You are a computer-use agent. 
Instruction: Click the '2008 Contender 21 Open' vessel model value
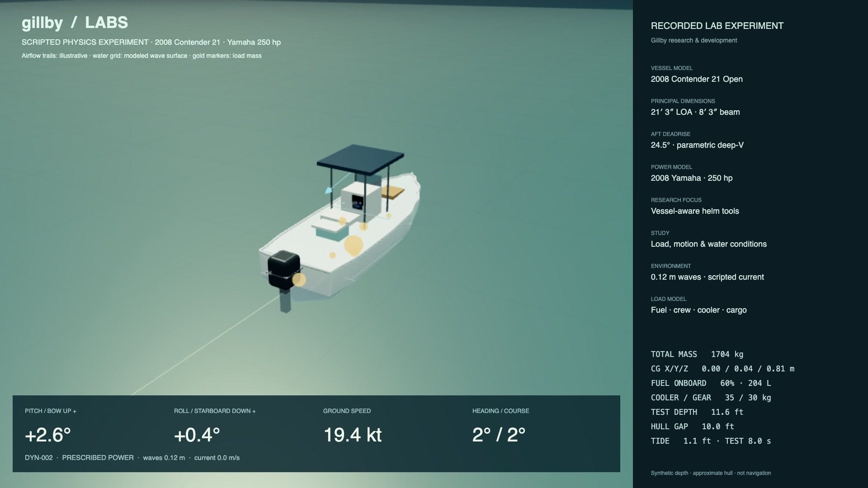point(697,79)
